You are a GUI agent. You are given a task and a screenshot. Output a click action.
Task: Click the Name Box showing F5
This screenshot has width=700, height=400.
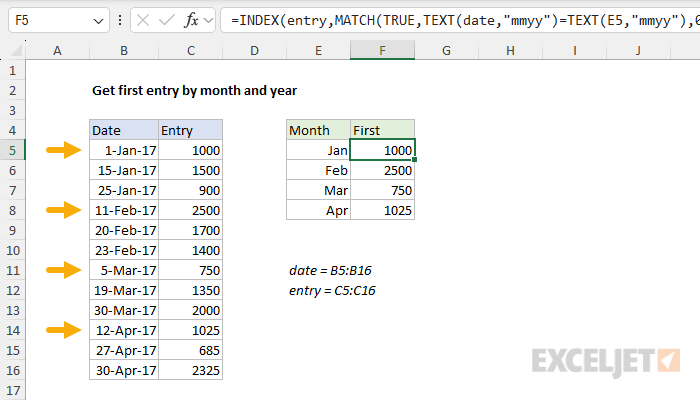pos(58,20)
